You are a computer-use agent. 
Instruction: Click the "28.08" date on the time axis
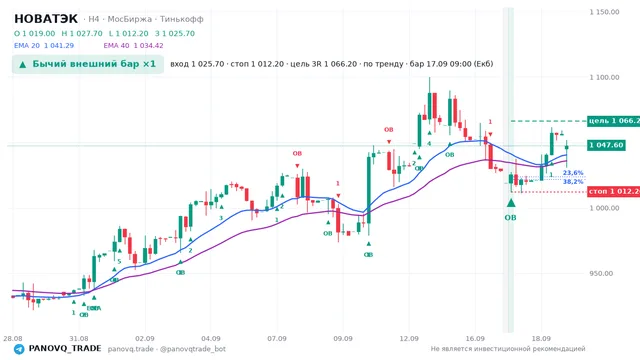click(x=13, y=339)
